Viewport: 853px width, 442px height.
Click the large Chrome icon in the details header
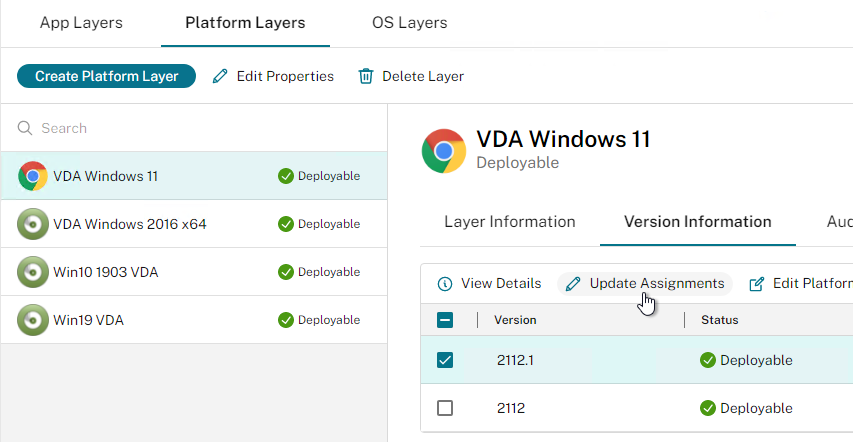click(x=444, y=151)
